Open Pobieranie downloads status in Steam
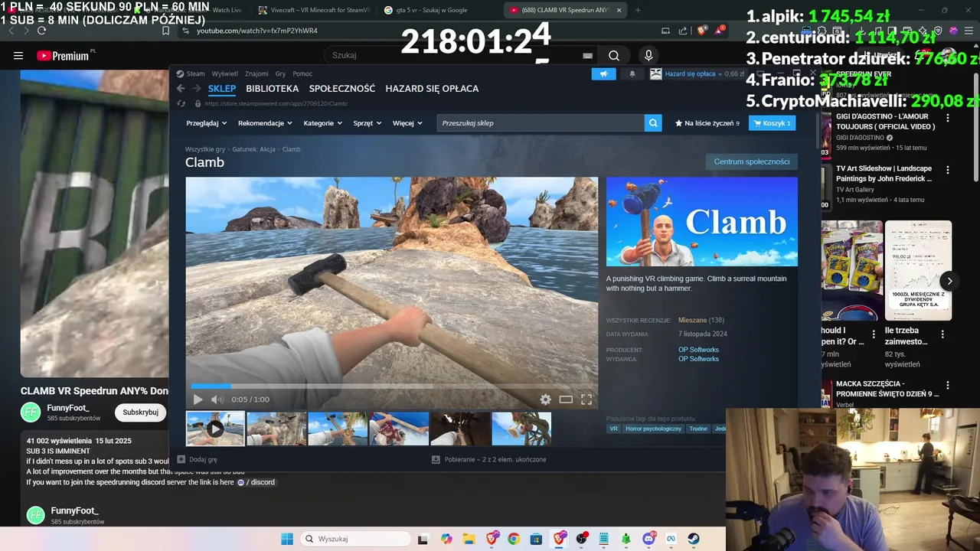 (488, 459)
